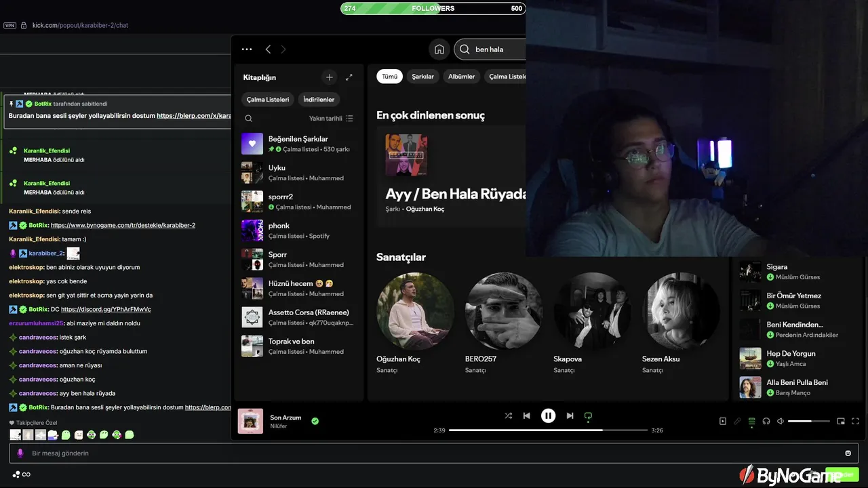This screenshot has width=868, height=488.
Task: Toggle the play queue panel
Action: pos(751,421)
